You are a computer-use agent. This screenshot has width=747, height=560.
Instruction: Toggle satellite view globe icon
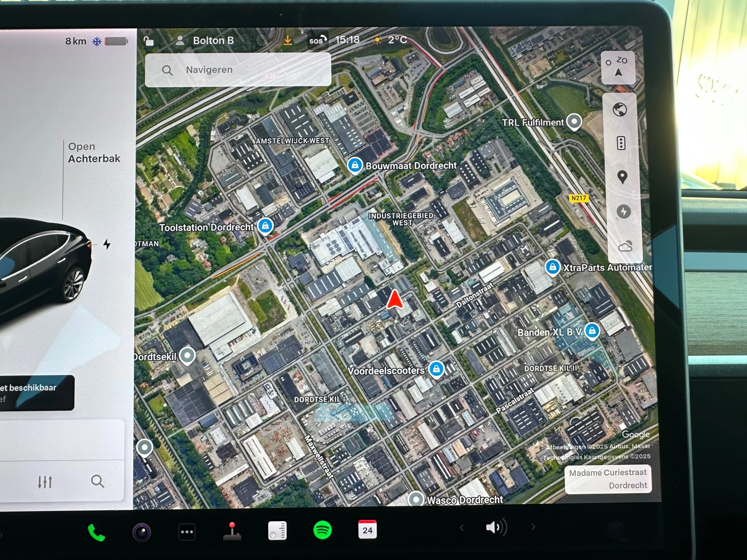click(x=620, y=110)
